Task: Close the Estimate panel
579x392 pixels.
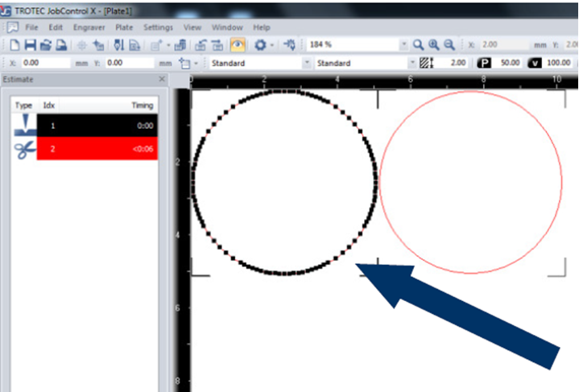Action: click(161, 79)
